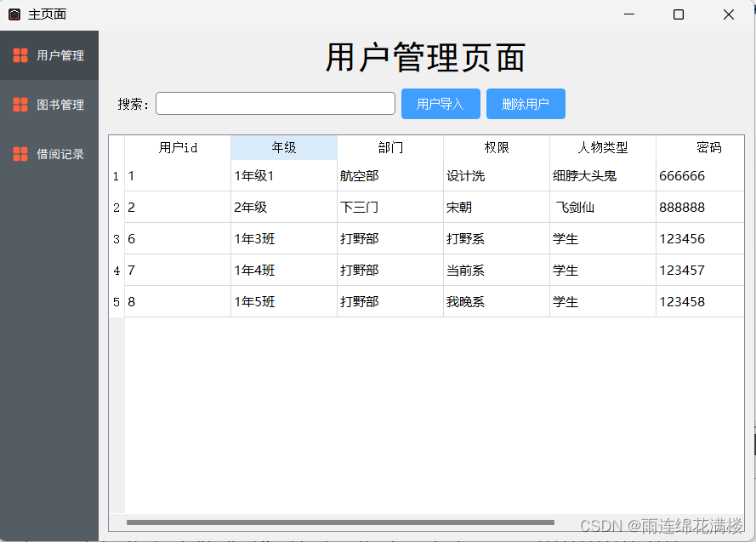Select row header number 2
756x542 pixels.
(x=117, y=208)
